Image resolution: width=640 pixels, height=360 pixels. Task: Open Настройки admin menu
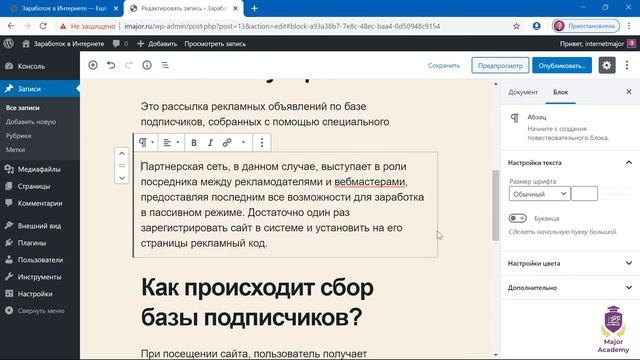[40, 294]
